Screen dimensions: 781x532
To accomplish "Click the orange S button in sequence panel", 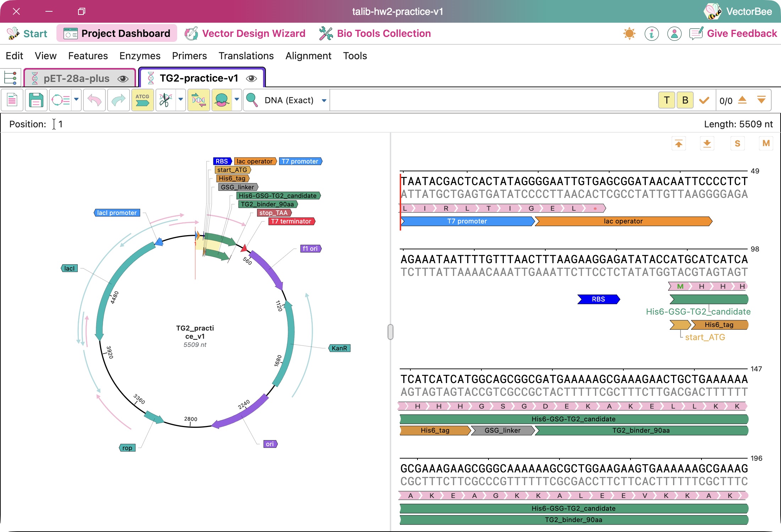I will coord(737,144).
